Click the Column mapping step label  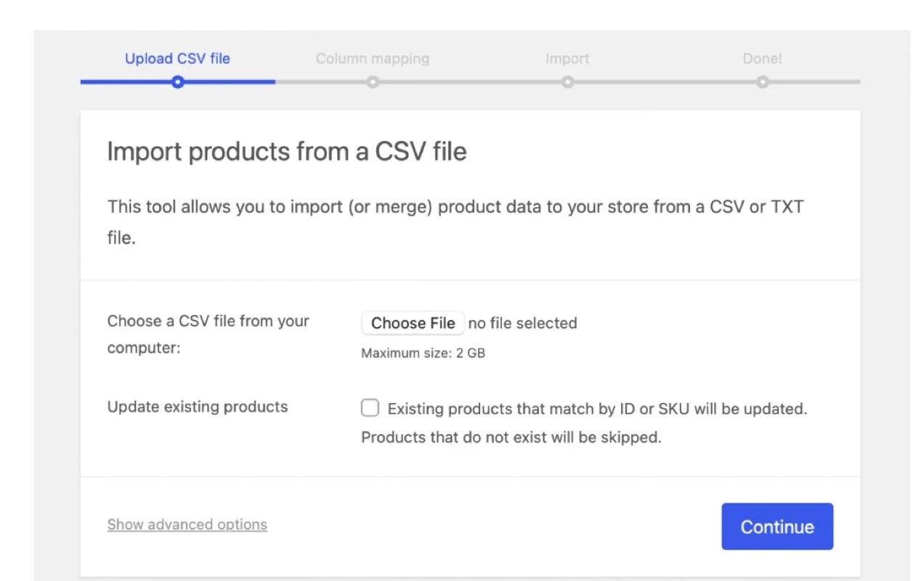coord(372,59)
